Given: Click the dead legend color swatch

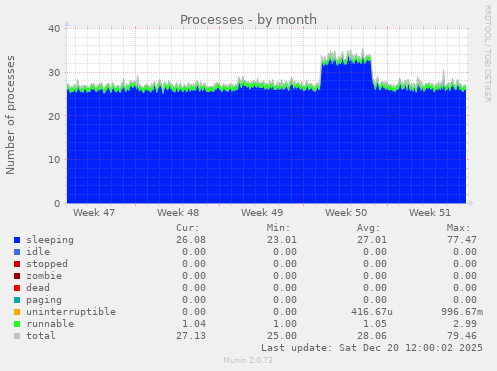Looking at the screenshot, I should click(17, 288).
